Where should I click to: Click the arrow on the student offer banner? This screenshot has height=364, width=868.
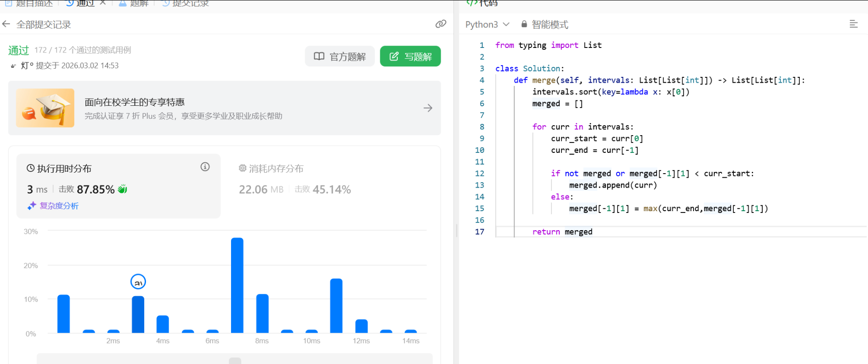point(428,108)
